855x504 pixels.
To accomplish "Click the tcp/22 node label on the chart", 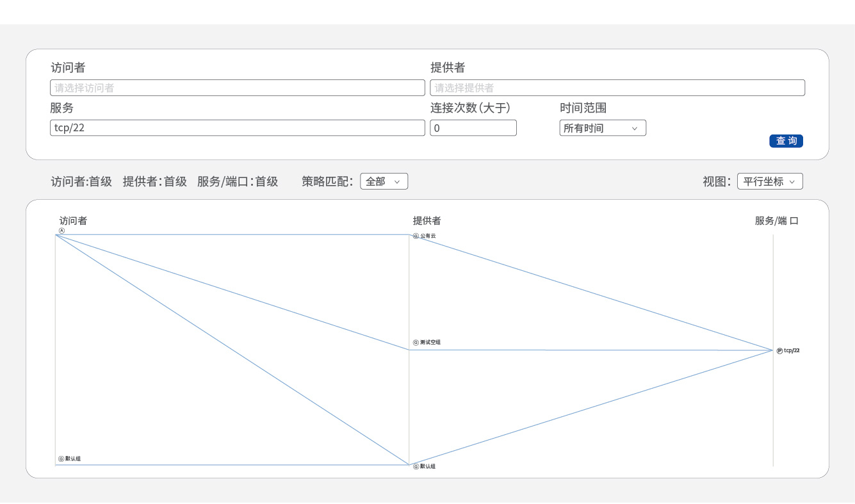I will tap(792, 351).
